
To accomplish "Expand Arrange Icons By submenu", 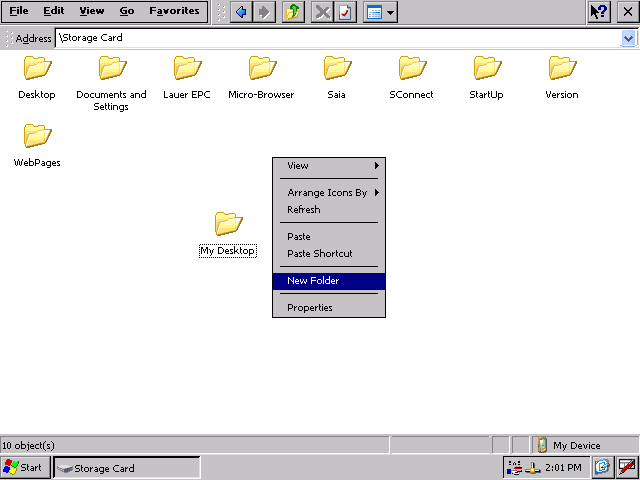I will [x=329, y=193].
